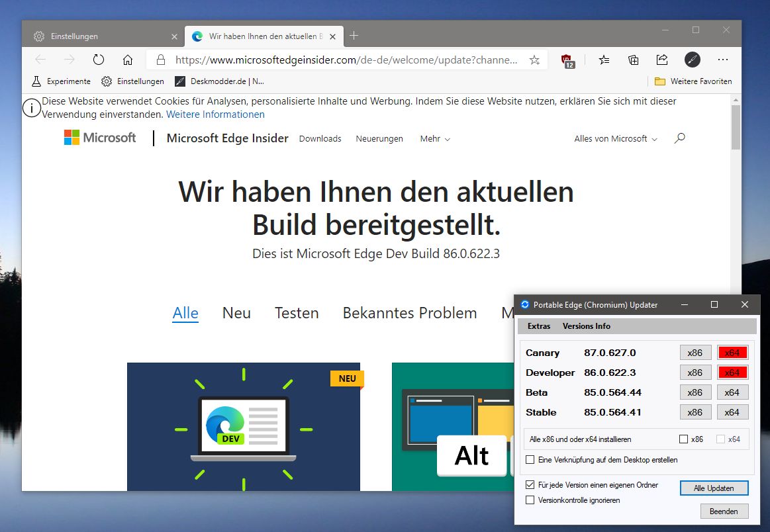This screenshot has width=770, height=532.
Task: Select the Neu filter tab
Action: pos(236,313)
